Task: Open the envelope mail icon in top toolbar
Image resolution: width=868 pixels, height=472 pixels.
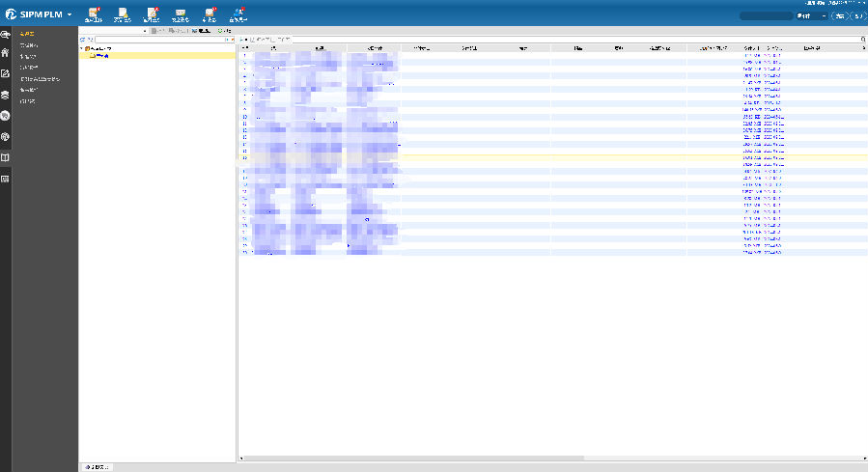Action: (x=180, y=14)
